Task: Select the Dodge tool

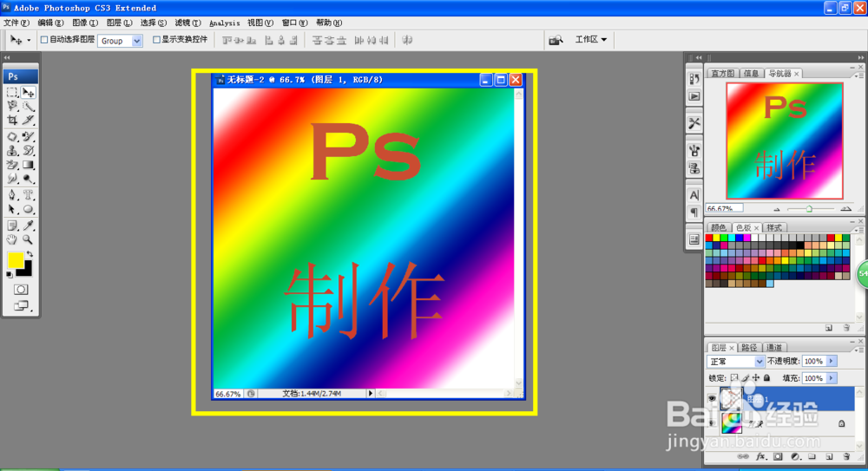Action: [29, 179]
